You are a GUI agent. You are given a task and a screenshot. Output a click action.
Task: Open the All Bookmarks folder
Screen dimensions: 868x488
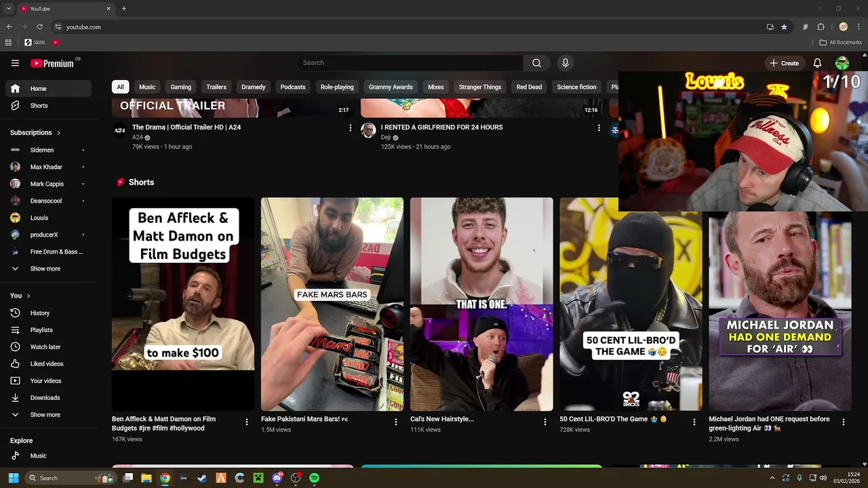(x=841, y=42)
